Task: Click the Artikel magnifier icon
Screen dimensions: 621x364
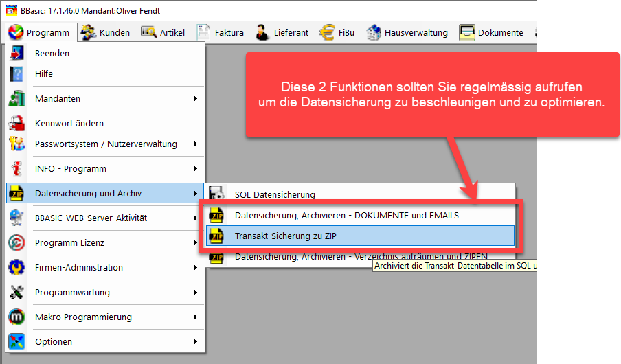Action: coord(149,32)
